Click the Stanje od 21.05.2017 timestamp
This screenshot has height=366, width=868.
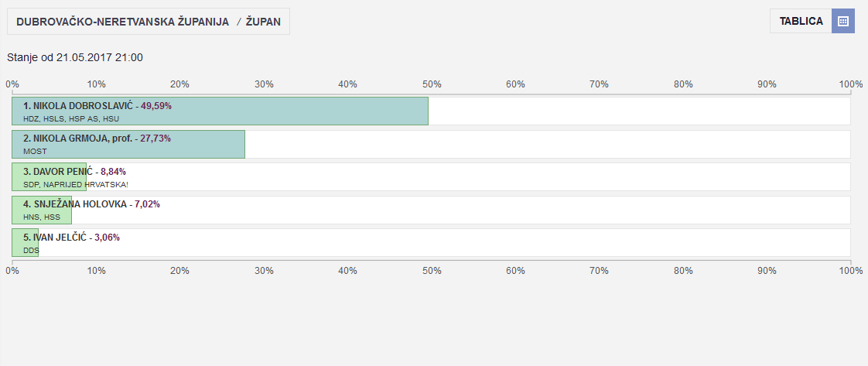75,57
